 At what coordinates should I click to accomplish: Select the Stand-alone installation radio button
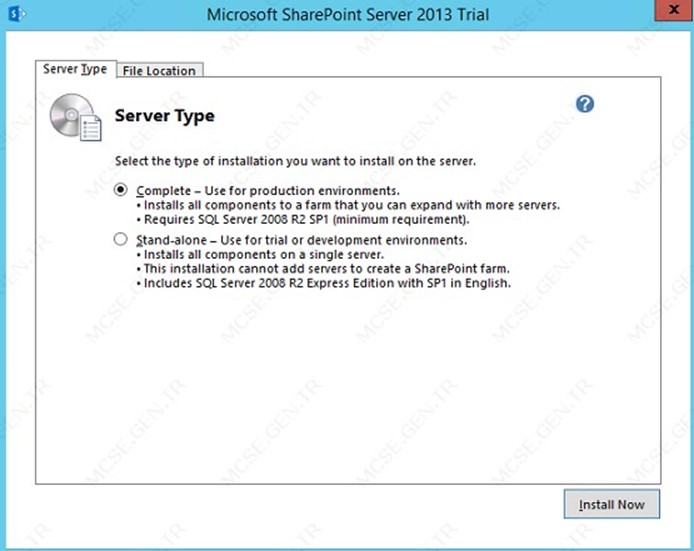[x=120, y=239]
